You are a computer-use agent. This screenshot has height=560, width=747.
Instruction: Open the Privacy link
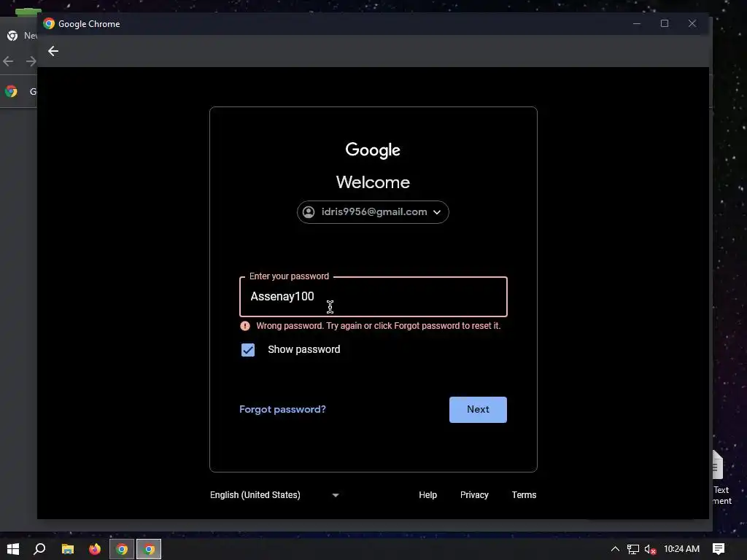pyautogui.click(x=474, y=495)
